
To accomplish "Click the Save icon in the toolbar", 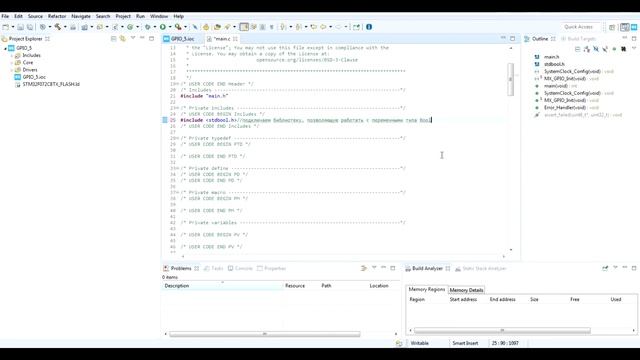I will point(20,27).
